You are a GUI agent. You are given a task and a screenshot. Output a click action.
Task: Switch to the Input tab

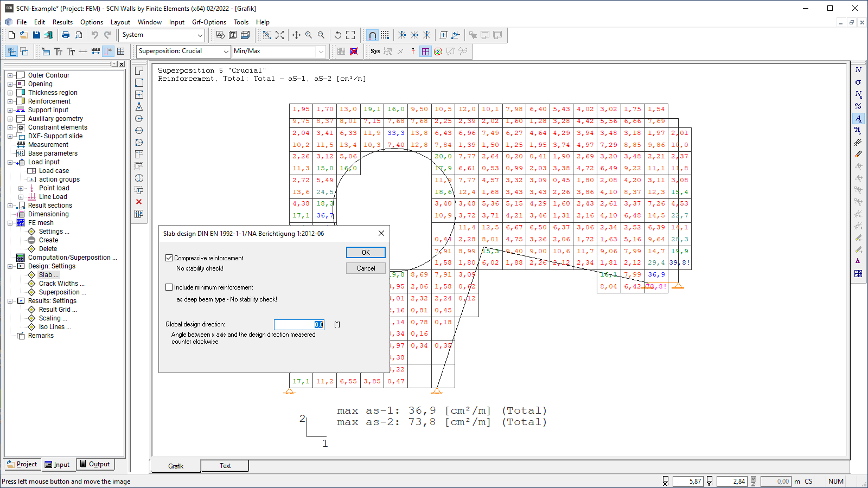(58, 465)
